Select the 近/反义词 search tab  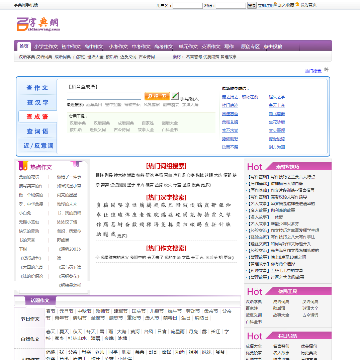tap(38, 146)
